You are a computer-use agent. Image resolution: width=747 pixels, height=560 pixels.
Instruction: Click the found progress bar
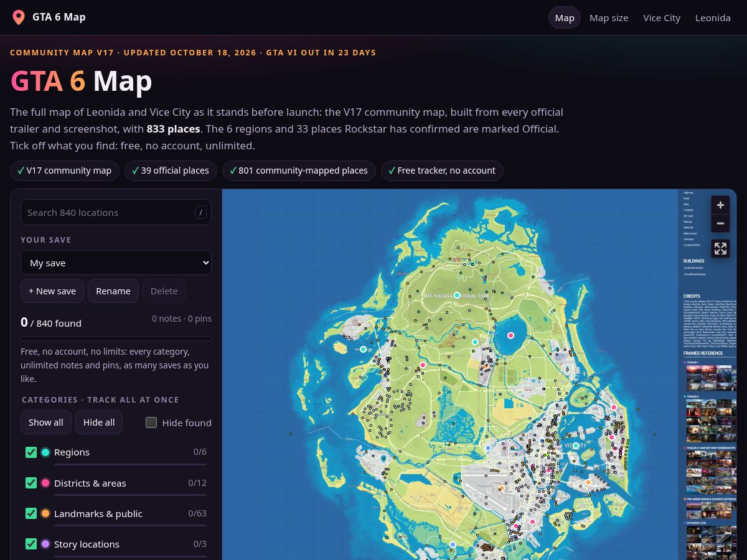(116, 338)
